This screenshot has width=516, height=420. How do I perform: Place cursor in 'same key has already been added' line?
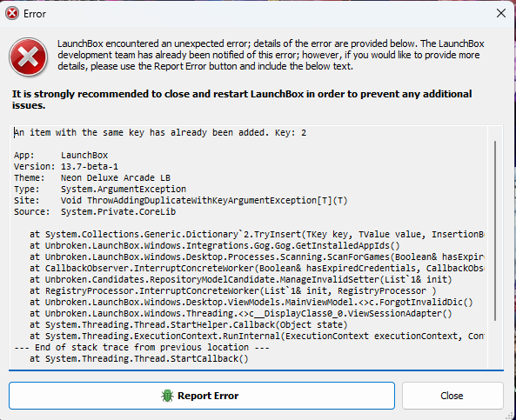tap(160, 132)
